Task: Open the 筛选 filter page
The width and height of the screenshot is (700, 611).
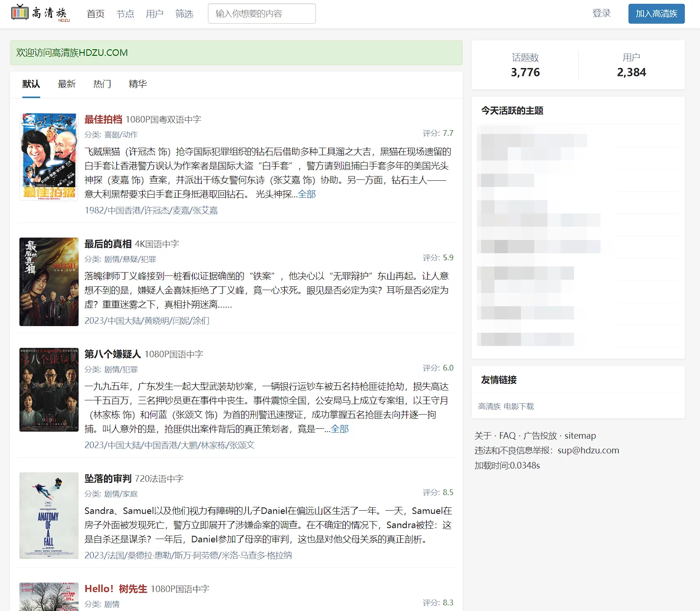Action: pos(184,14)
